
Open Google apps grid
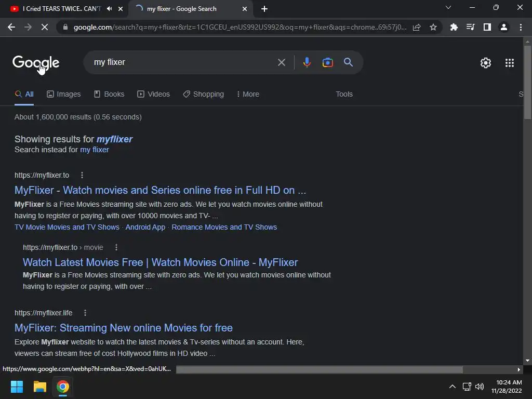click(509, 63)
